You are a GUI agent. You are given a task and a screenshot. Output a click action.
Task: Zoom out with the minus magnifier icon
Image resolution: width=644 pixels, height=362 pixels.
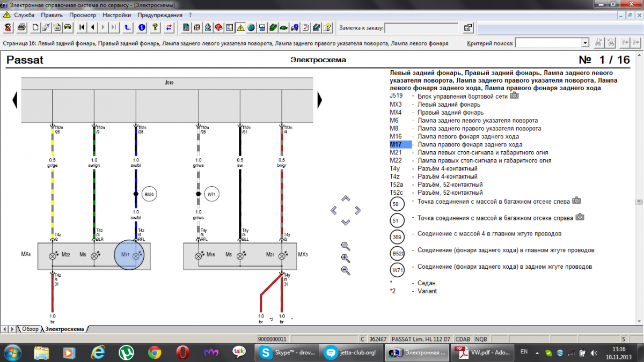point(346,270)
